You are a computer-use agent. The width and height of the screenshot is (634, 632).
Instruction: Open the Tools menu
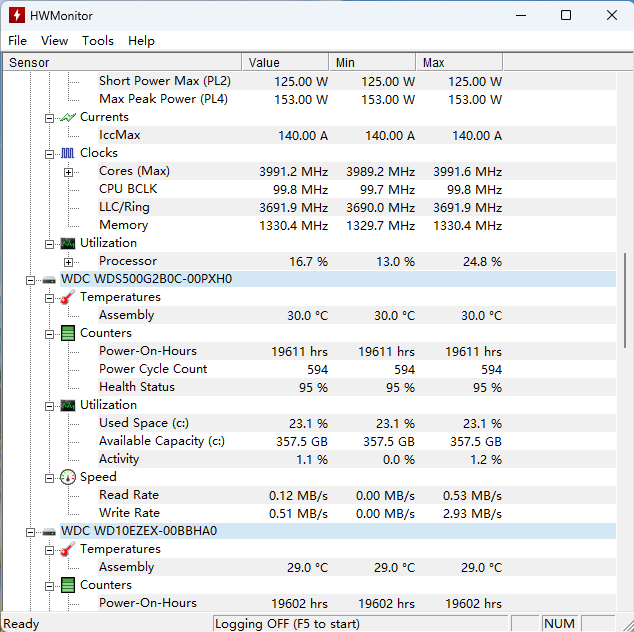click(98, 41)
